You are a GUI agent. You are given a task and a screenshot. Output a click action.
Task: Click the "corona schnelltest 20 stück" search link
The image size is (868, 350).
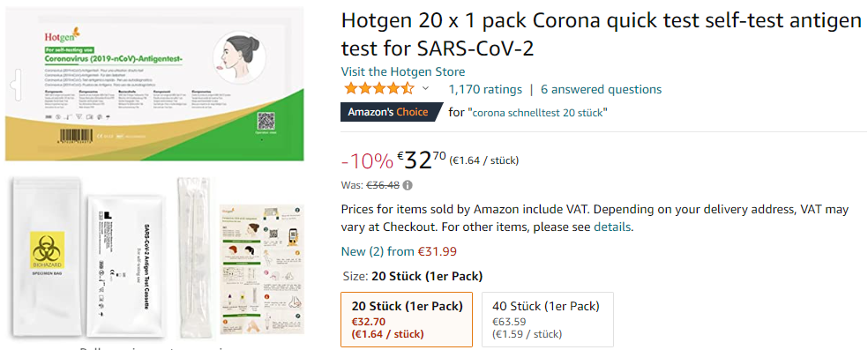tap(537, 112)
